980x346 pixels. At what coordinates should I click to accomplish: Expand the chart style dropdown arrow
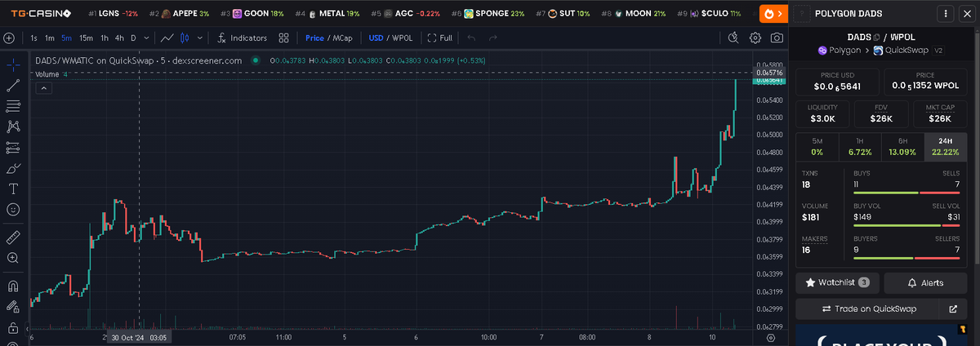coord(199,38)
